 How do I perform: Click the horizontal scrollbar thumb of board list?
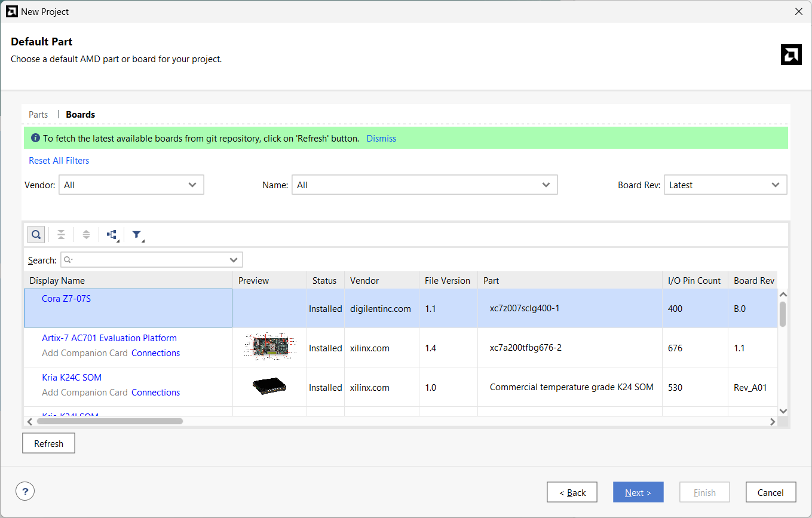click(109, 421)
